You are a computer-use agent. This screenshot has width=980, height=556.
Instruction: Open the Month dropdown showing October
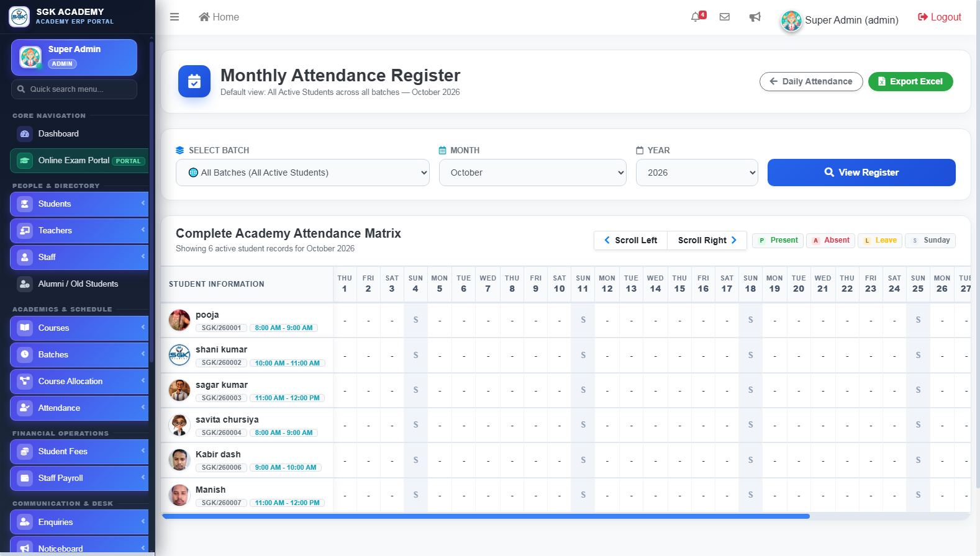click(x=533, y=173)
